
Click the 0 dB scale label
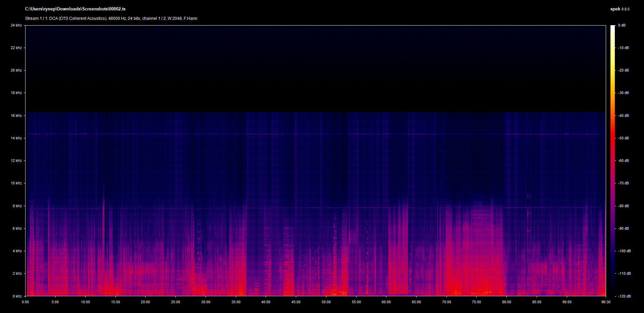coord(622,25)
